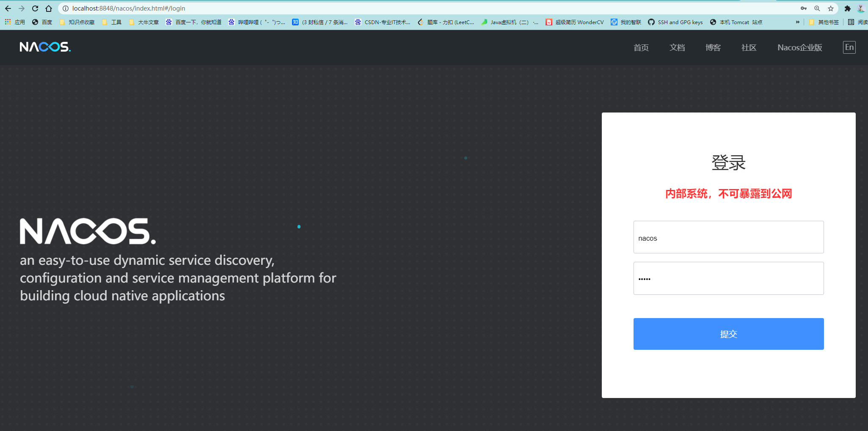Open the 百度 bookmark

(42, 22)
